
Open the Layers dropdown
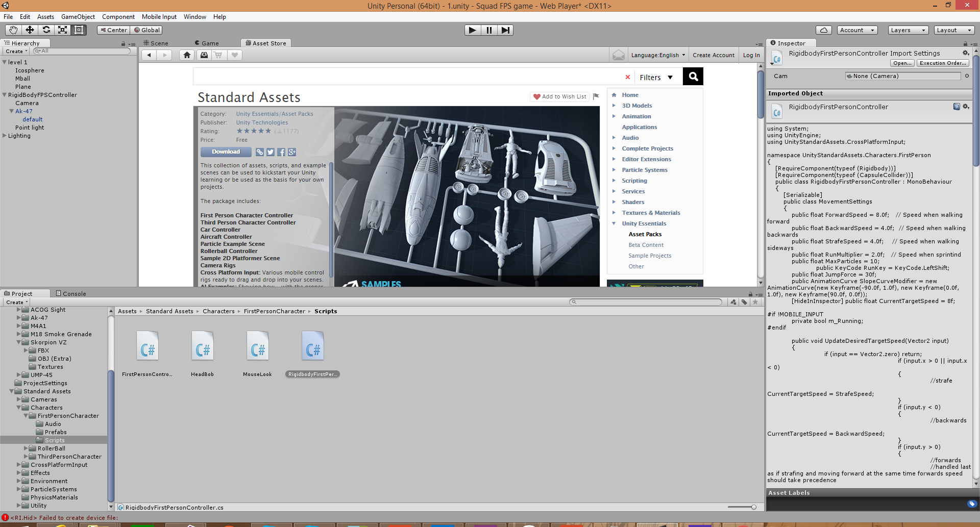908,30
